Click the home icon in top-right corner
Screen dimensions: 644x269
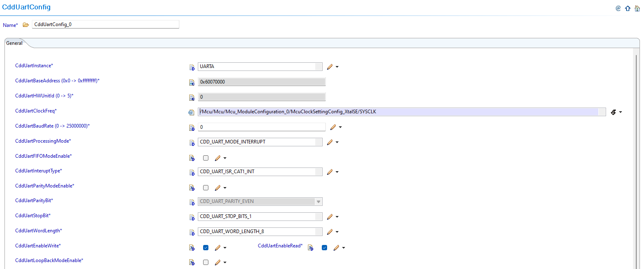tap(637, 8)
